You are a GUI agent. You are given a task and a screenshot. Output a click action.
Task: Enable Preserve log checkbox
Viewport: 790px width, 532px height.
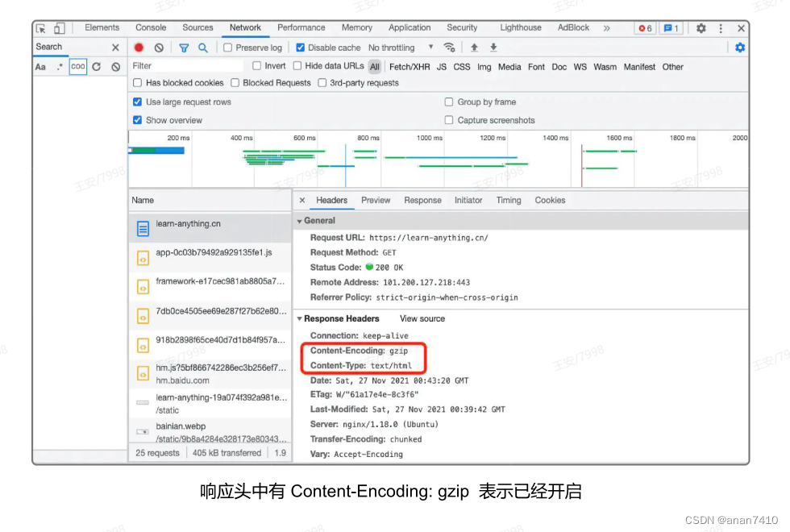(227, 48)
